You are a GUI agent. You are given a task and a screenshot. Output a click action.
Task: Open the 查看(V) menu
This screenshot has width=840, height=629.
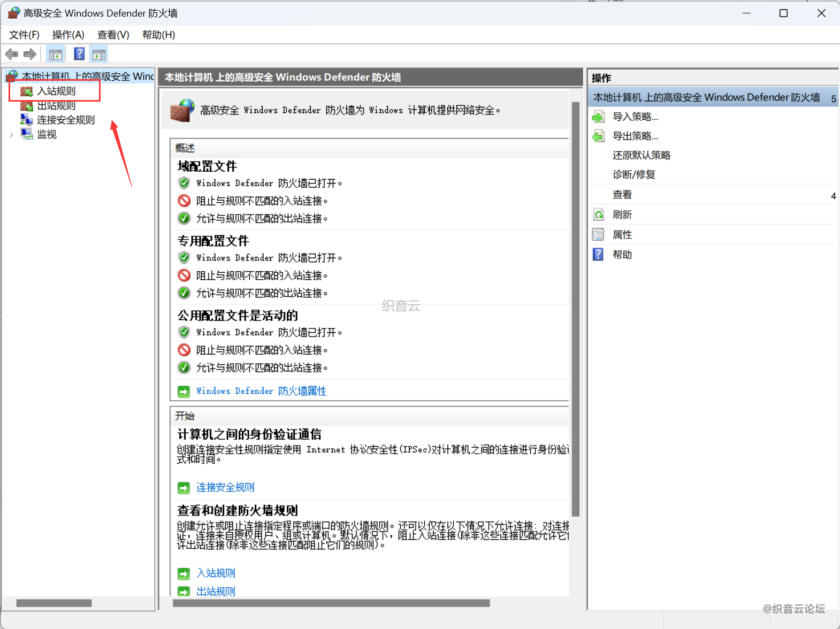113,35
